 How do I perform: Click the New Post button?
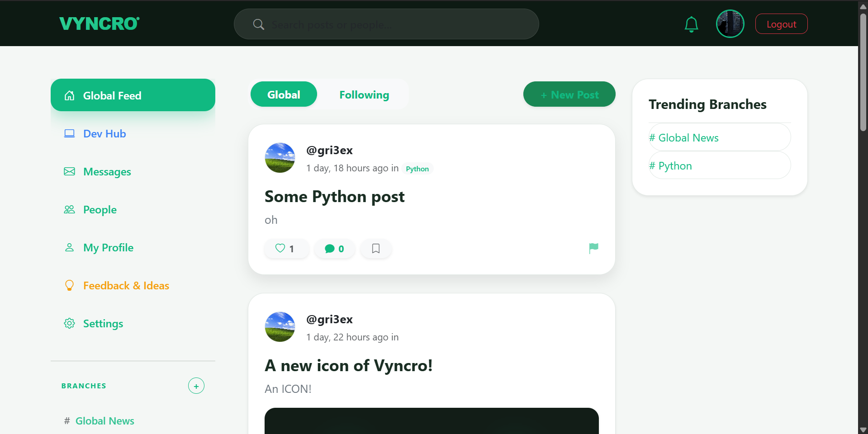point(569,94)
